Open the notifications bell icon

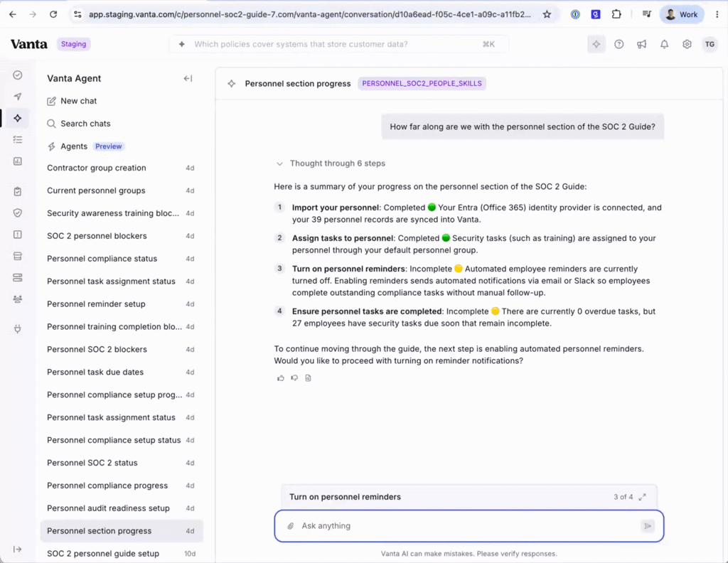point(665,44)
